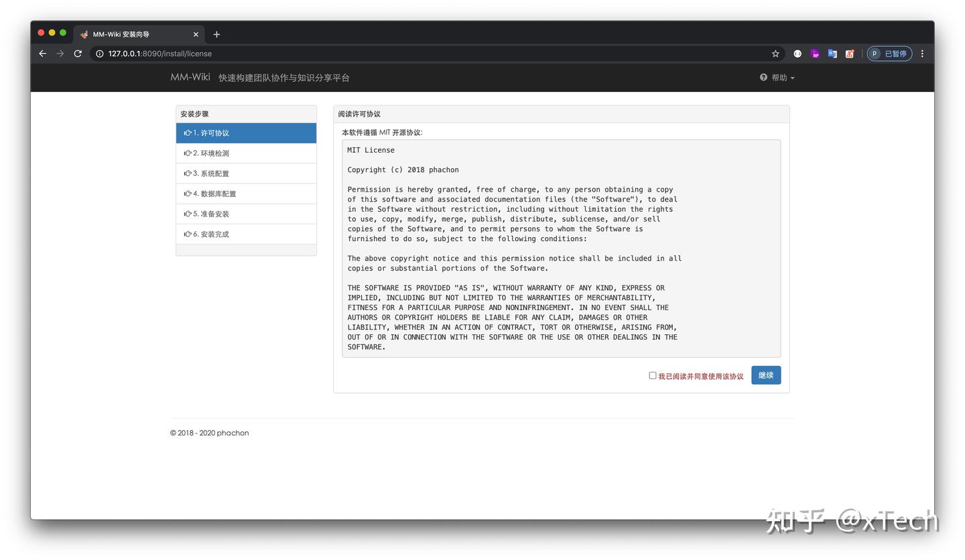Click the Copyright (c) 2018 phachon line
965x560 pixels.
403,169
